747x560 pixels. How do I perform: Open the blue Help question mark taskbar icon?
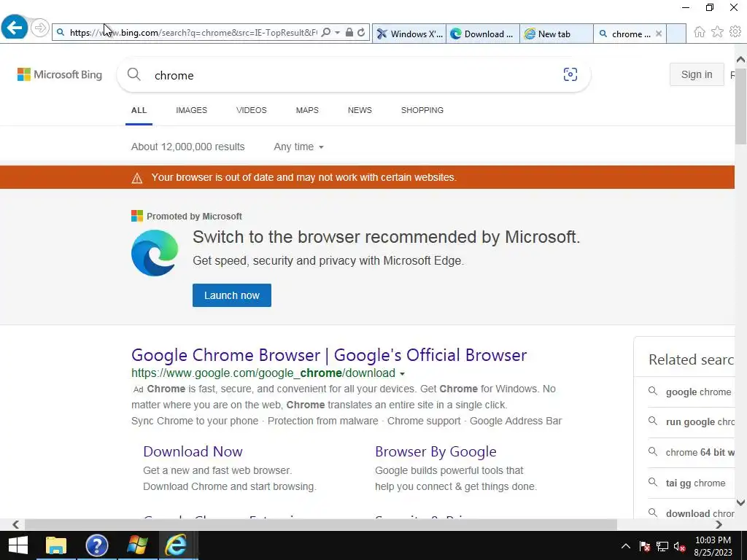tap(97, 545)
